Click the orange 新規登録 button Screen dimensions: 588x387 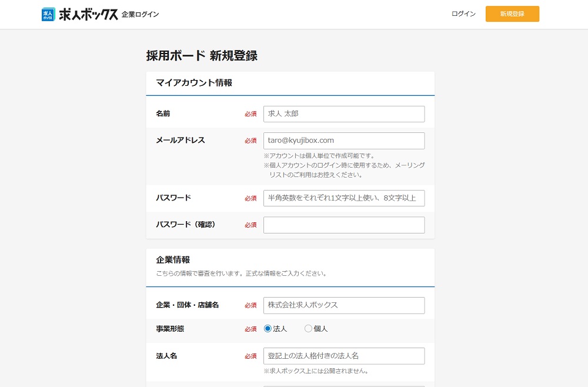tap(512, 13)
